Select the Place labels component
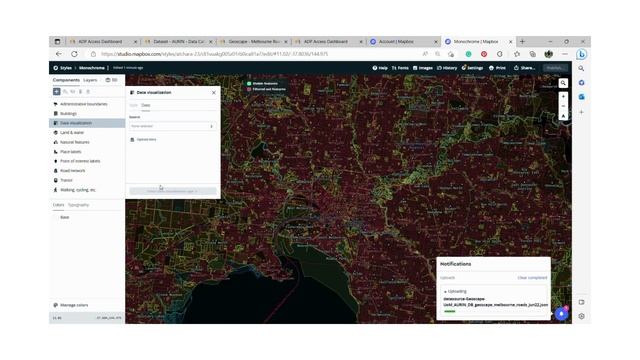Viewport: 640px width, 360px height. click(x=87, y=151)
